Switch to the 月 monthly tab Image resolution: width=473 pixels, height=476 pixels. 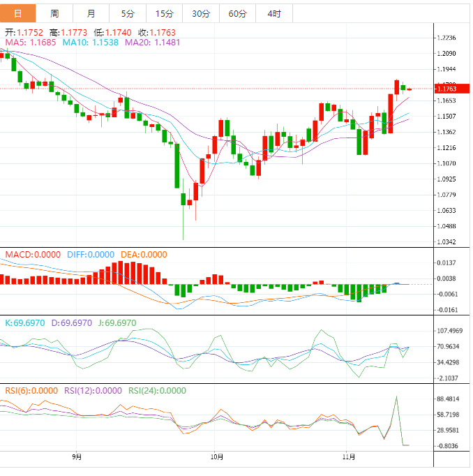point(91,14)
